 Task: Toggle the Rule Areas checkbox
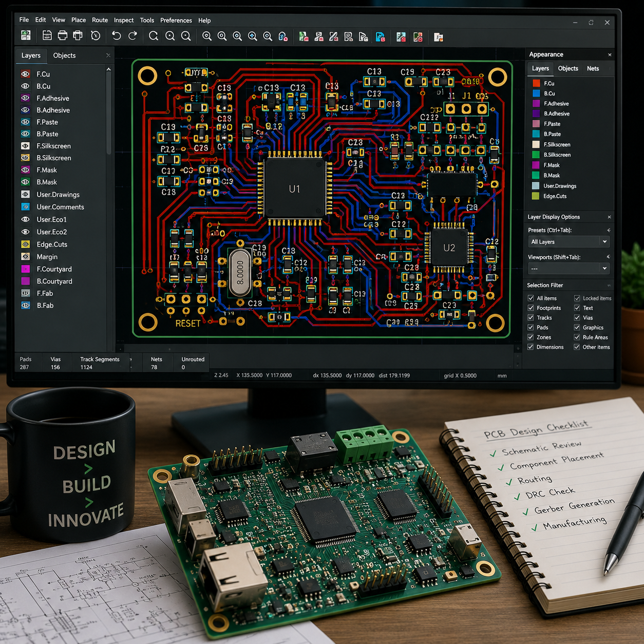[577, 337]
